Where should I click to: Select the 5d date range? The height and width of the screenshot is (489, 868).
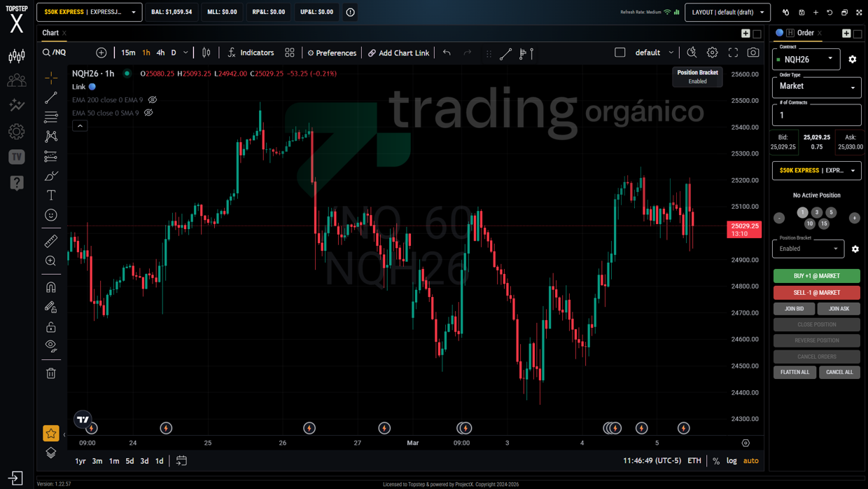[129, 461]
